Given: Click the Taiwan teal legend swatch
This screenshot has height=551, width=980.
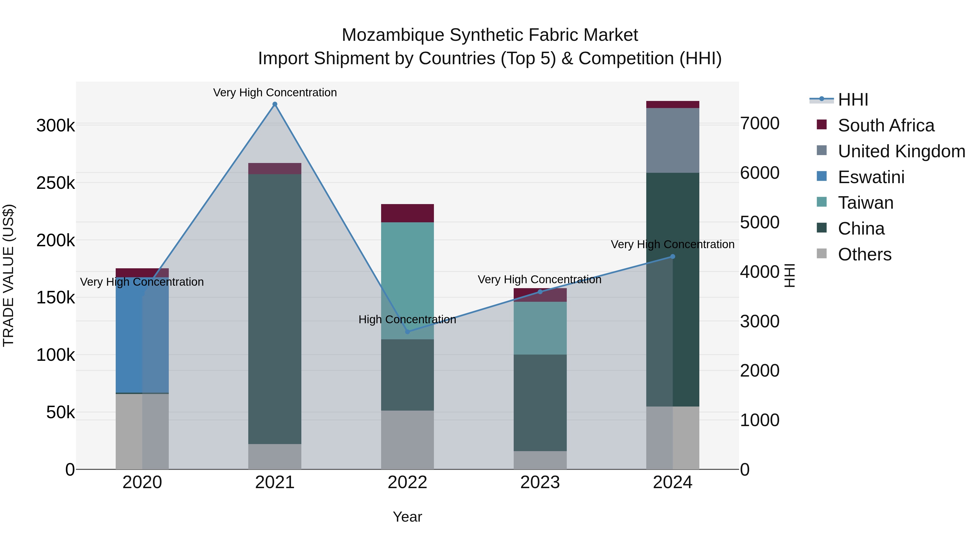Looking at the screenshot, I should [x=822, y=202].
